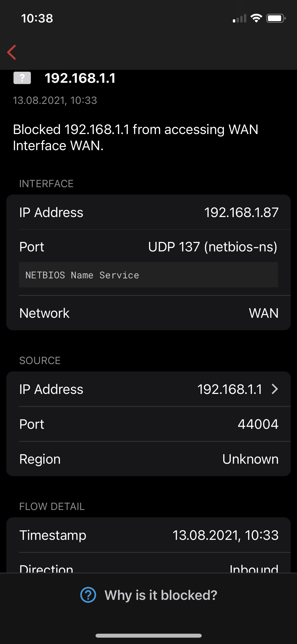Open source IP Address 192.168.1.1 row
Viewport: 297px width, 644px height.
148,389
